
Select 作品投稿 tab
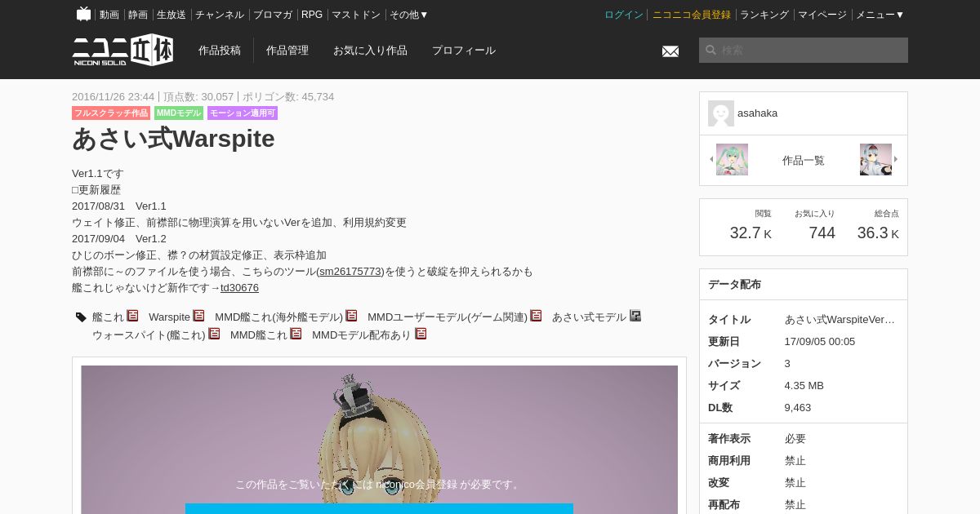point(220,50)
